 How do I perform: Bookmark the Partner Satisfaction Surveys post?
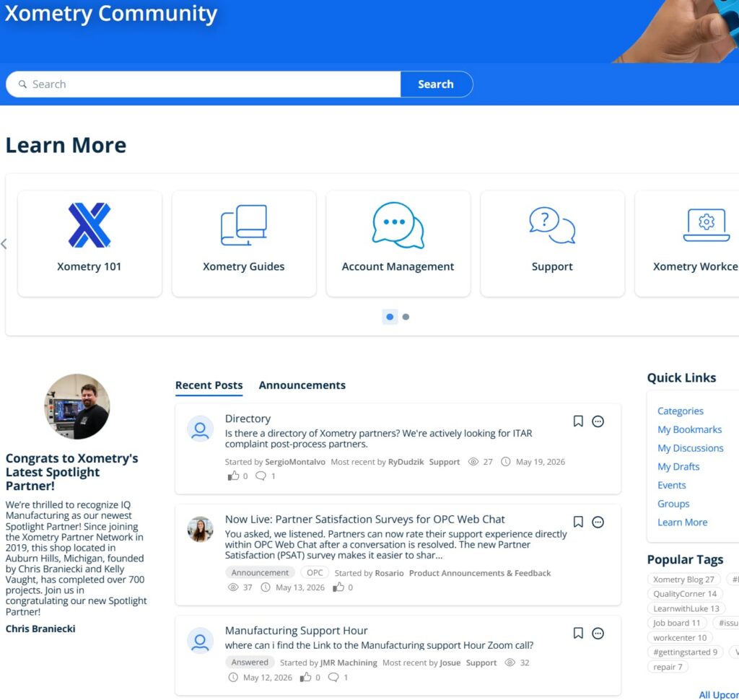click(578, 521)
